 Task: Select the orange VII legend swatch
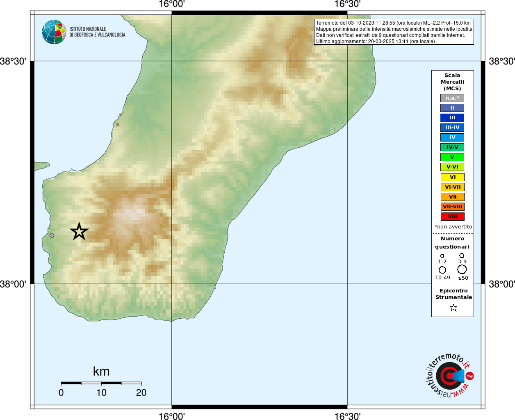(452, 197)
